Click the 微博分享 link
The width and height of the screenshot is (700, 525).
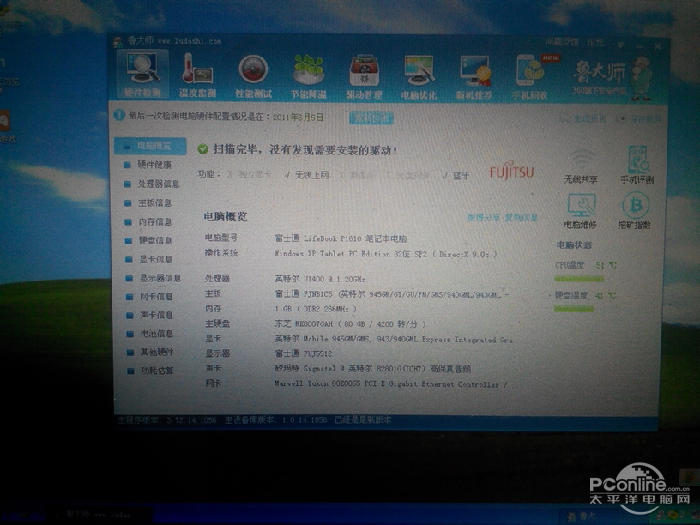click(483, 217)
